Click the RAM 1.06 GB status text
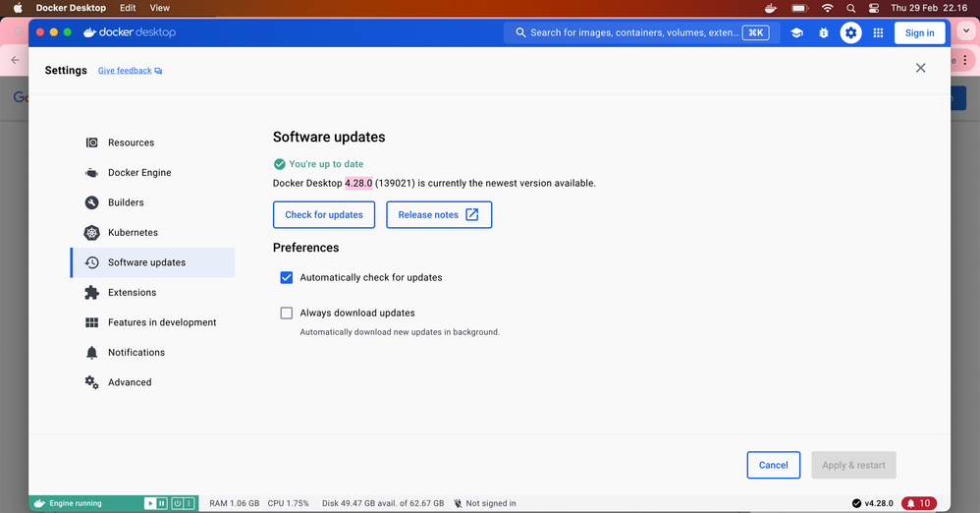 pyautogui.click(x=235, y=503)
